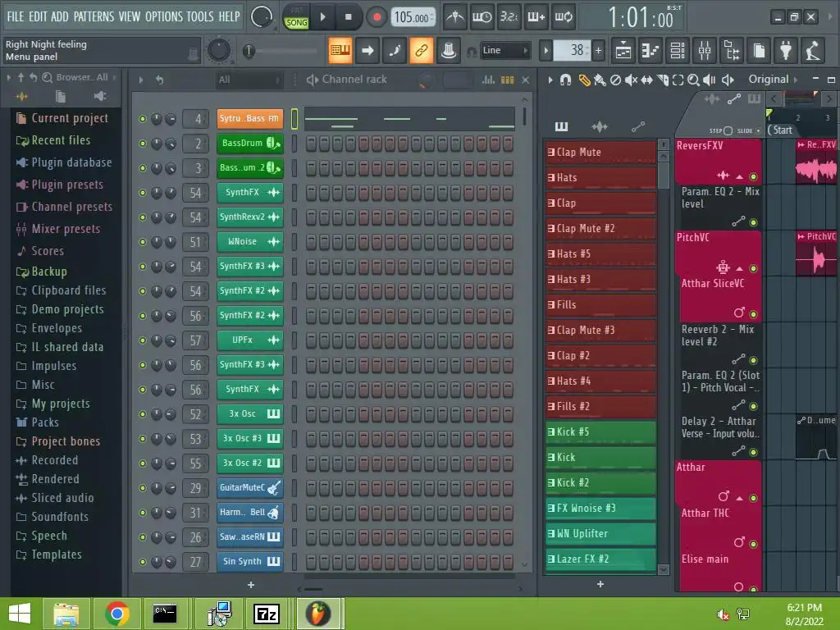
Task: Mute the ReversFXV playlist track light
Action: point(753,177)
